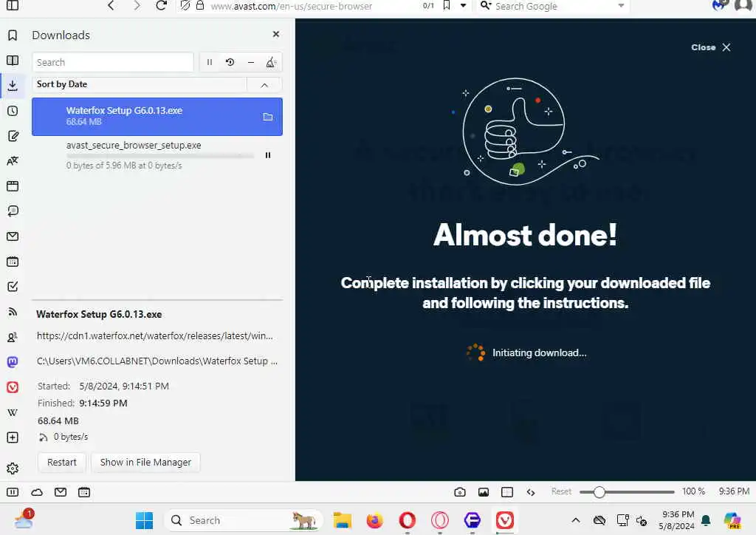This screenshot has height=535, width=756.
Task: Close the Almost done overlay
Action: 711,47
